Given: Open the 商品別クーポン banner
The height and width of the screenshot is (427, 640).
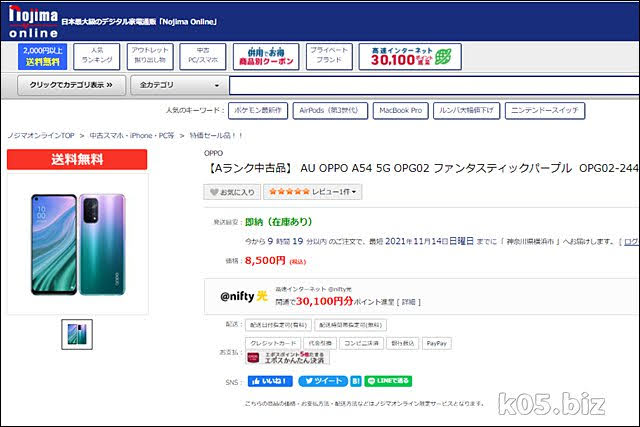Looking at the screenshot, I should click(x=266, y=56).
